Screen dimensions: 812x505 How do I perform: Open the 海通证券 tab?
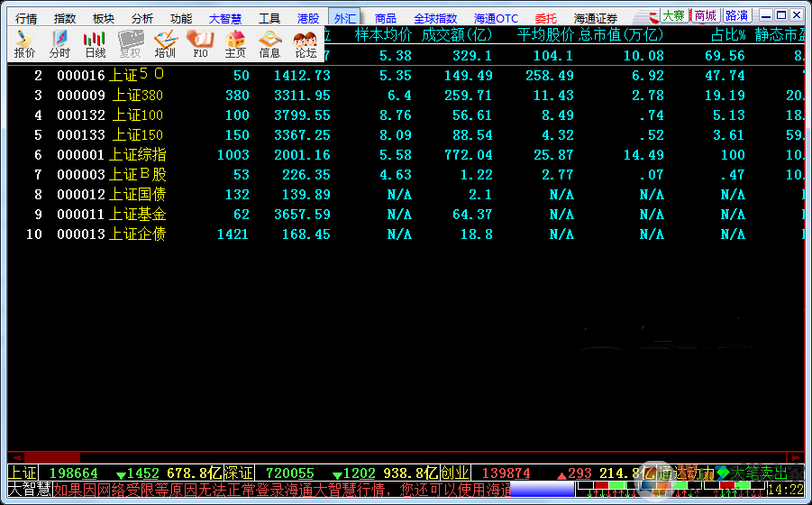click(x=596, y=19)
